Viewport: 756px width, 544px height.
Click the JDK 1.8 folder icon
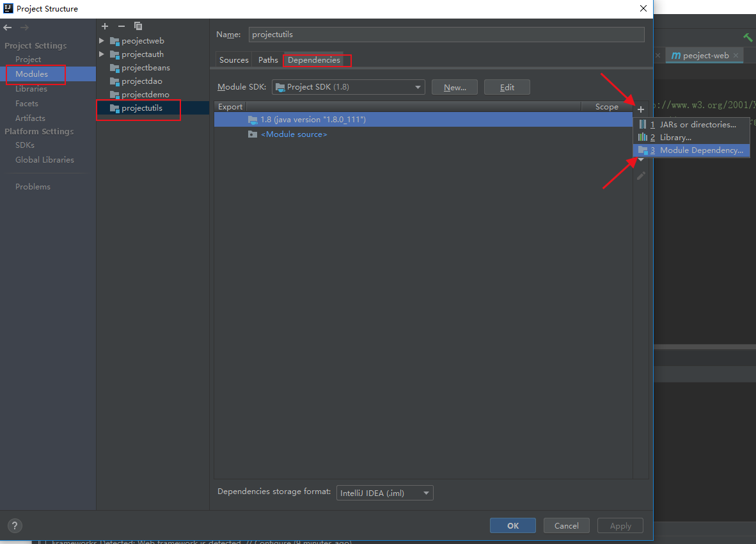click(253, 120)
